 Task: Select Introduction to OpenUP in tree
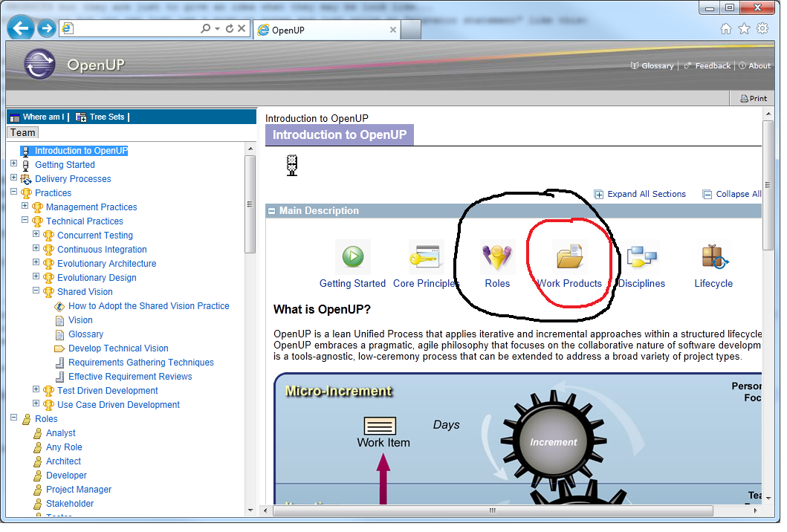pos(81,151)
